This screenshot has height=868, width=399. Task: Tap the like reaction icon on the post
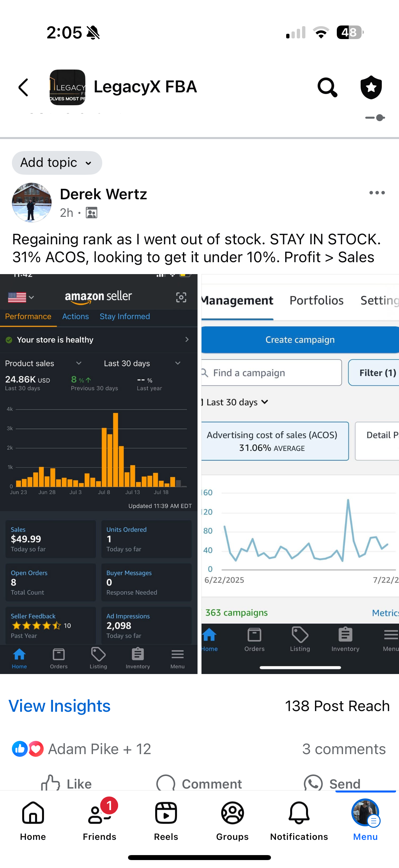pyautogui.click(x=20, y=749)
